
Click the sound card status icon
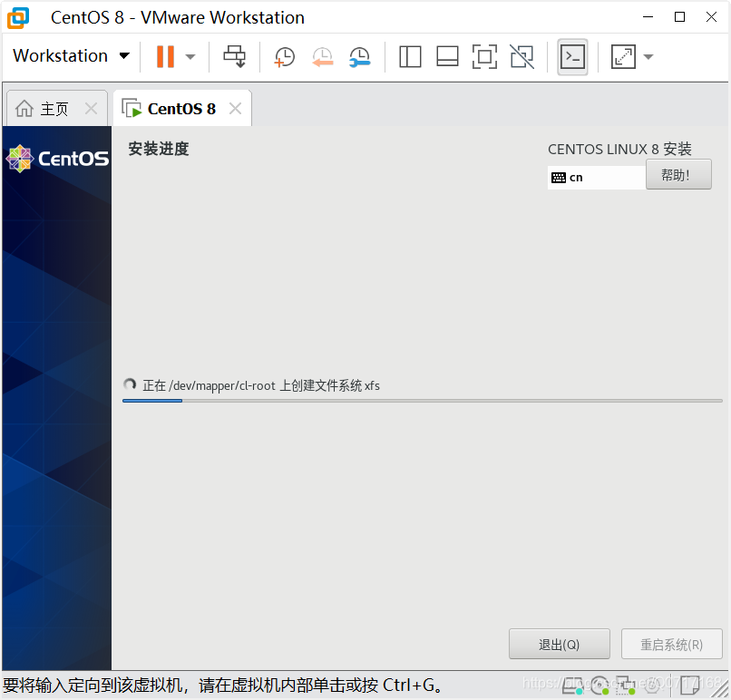(x=652, y=685)
